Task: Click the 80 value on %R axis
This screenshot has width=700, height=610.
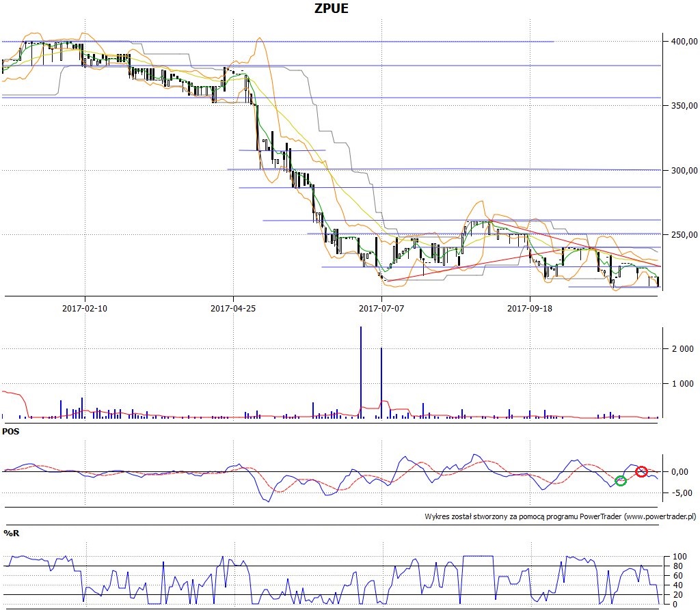Action: (678, 566)
